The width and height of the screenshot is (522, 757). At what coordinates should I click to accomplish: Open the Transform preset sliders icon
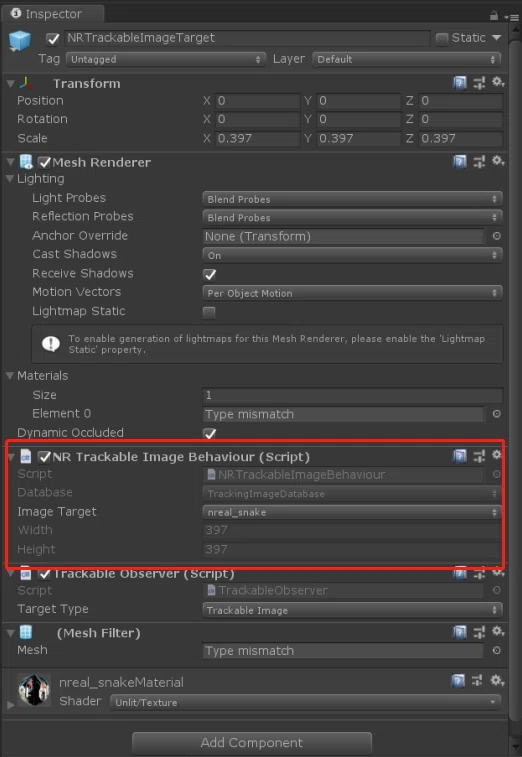tap(479, 84)
